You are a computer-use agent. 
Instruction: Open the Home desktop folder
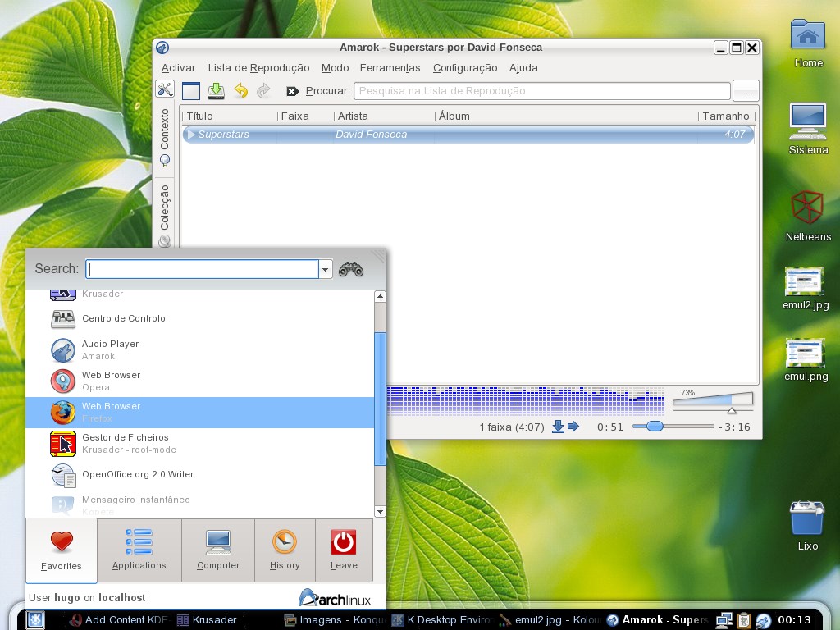coord(808,44)
